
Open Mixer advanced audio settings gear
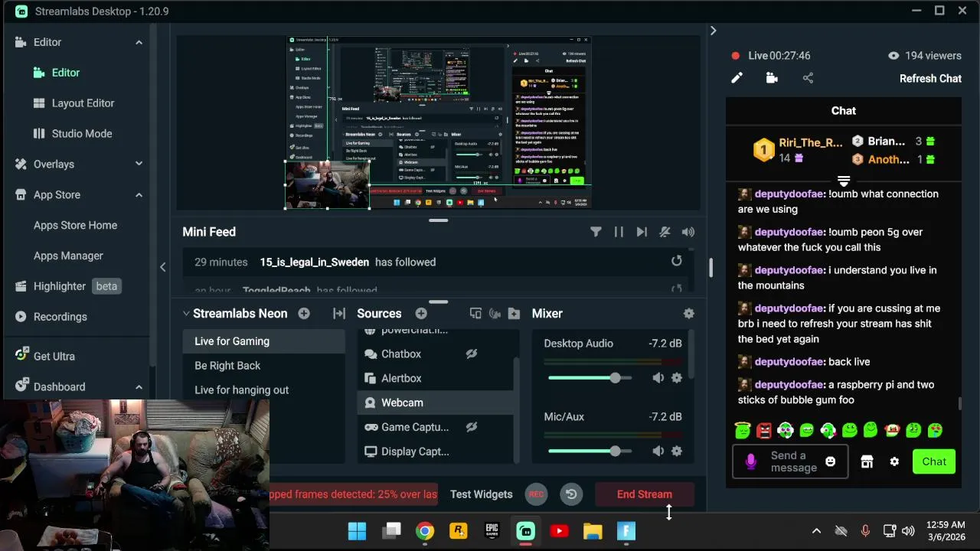[688, 314]
